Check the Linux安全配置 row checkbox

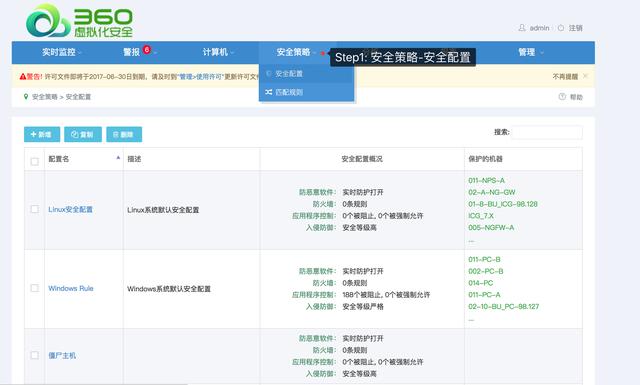pos(35,209)
